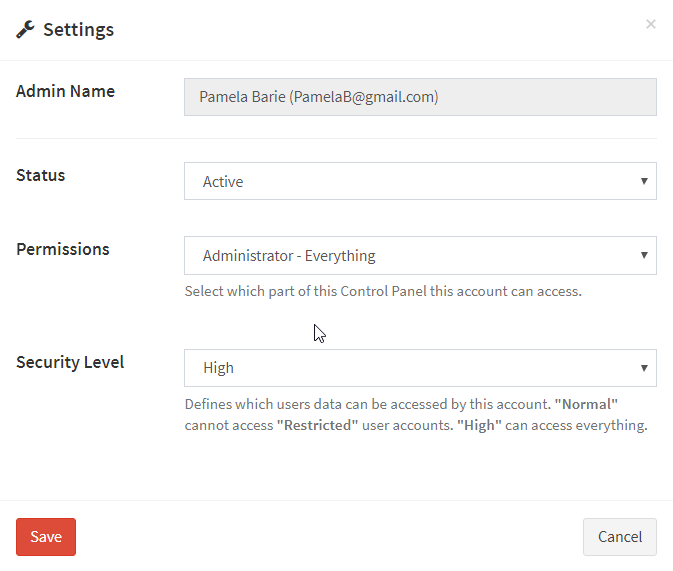Click the bold "Normal" word in description
The height and width of the screenshot is (571, 673).
tap(586, 404)
